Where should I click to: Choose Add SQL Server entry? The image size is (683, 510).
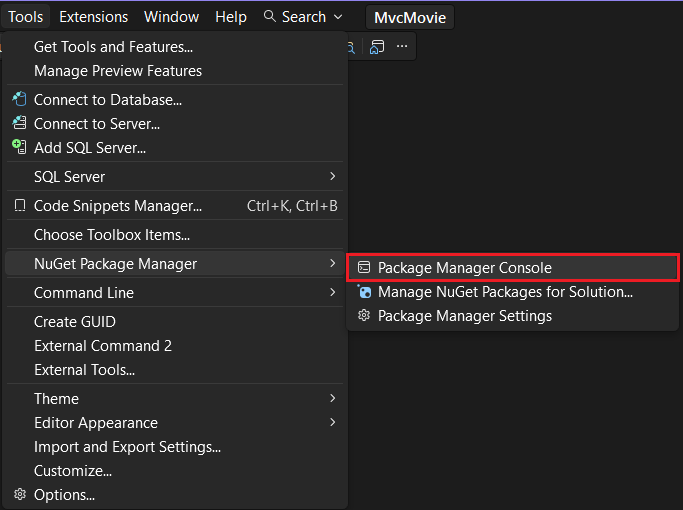(175, 148)
